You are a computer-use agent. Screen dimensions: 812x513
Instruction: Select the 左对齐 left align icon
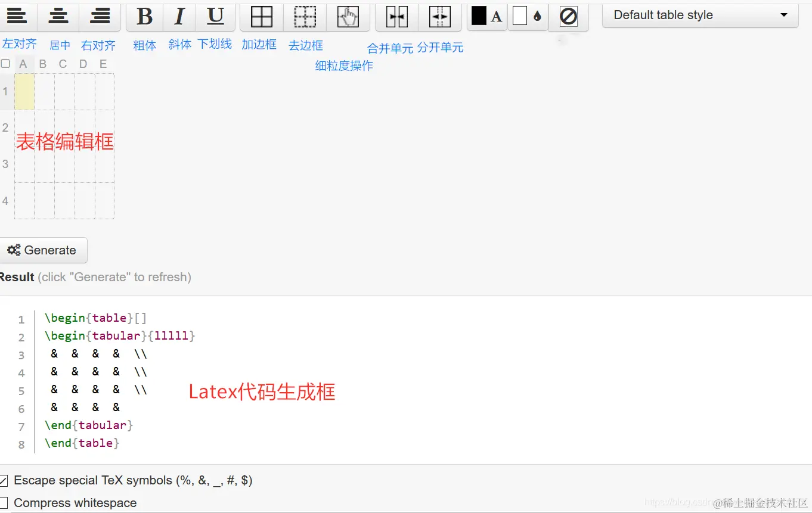pyautogui.click(x=18, y=17)
